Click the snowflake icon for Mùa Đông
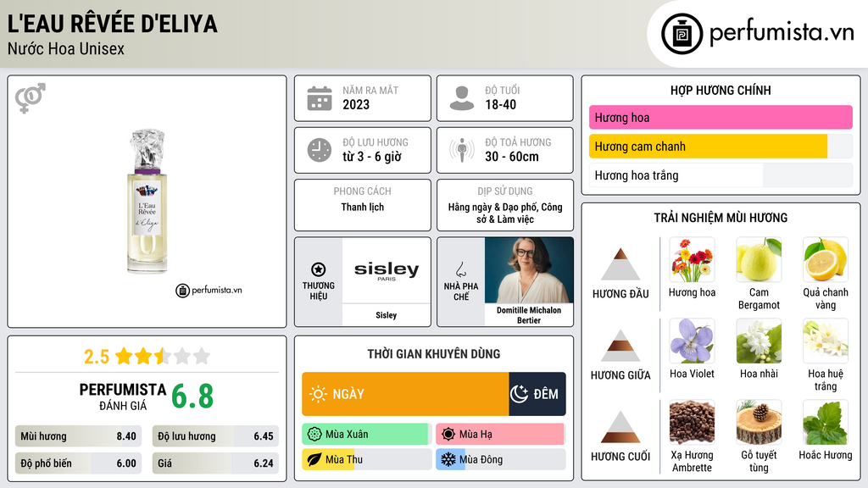This screenshot has height=488, width=868. [448, 459]
